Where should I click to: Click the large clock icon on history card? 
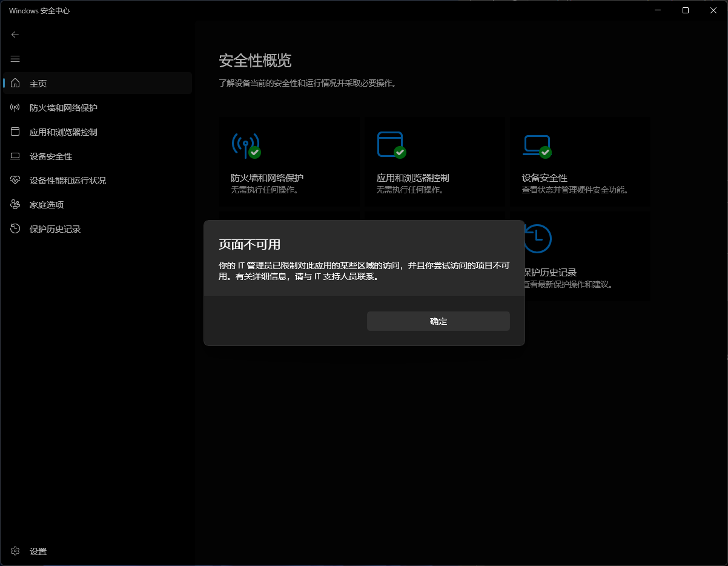coord(538,239)
